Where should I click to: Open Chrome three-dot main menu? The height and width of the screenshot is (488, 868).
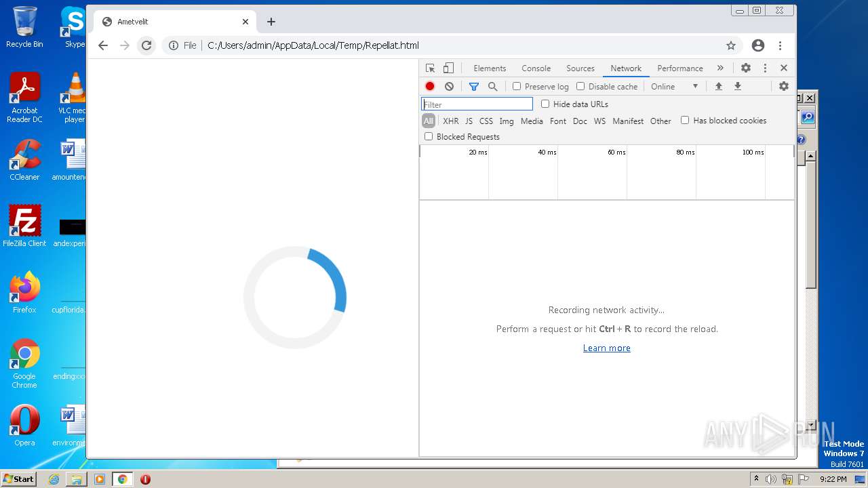coord(781,45)
